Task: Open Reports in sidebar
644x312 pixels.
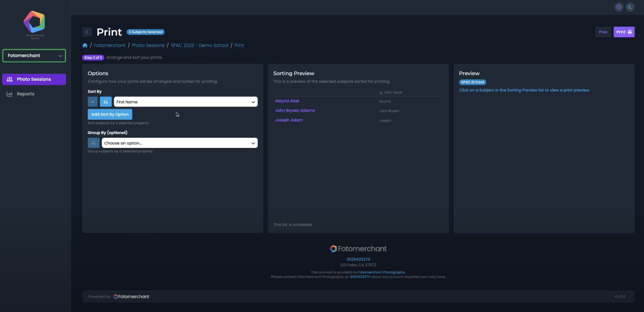Action: click(x=25, y=94)
